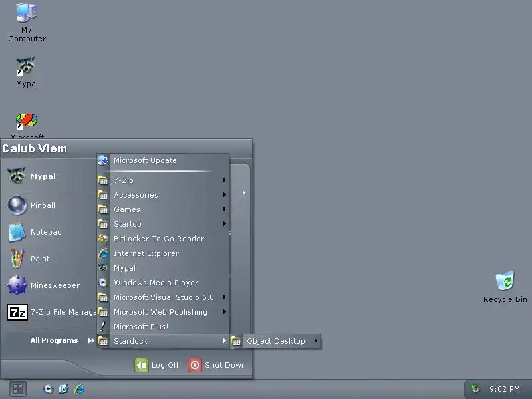Screen dimensions: 532x399
Task: Click the 7-Zip File Manager label
Action: point(63,312)
